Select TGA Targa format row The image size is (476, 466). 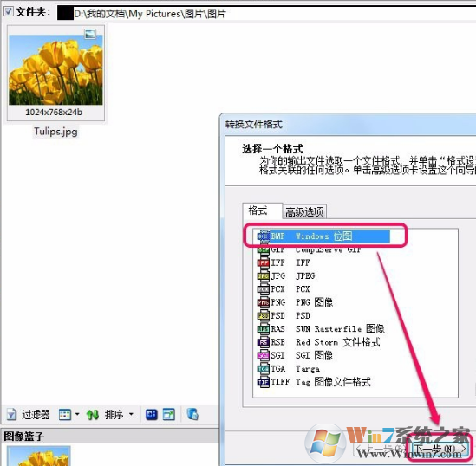(x=288, y=369)
